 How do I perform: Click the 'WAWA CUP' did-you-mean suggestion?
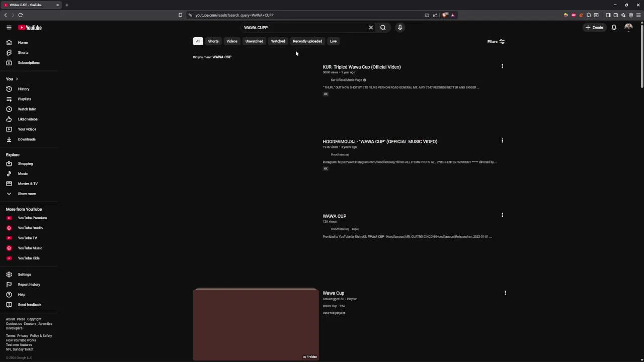click(222, 57)
